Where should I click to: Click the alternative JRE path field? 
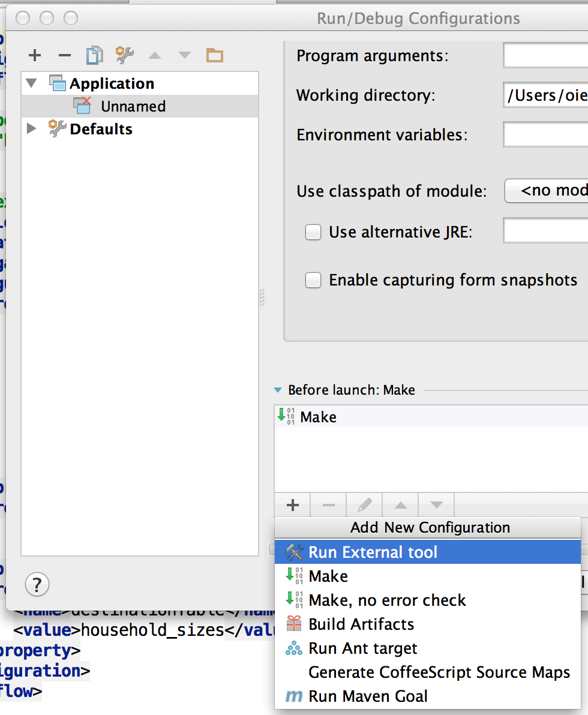(545, 231)
